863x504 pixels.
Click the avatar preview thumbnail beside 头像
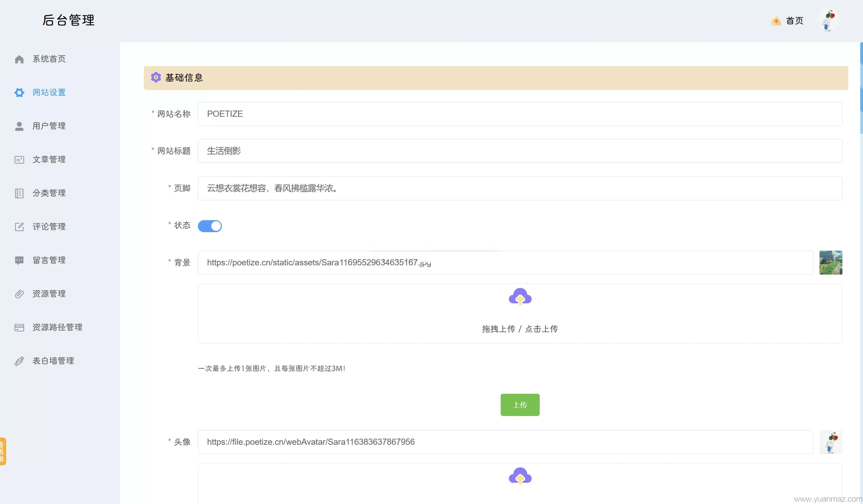coord(831,442)
